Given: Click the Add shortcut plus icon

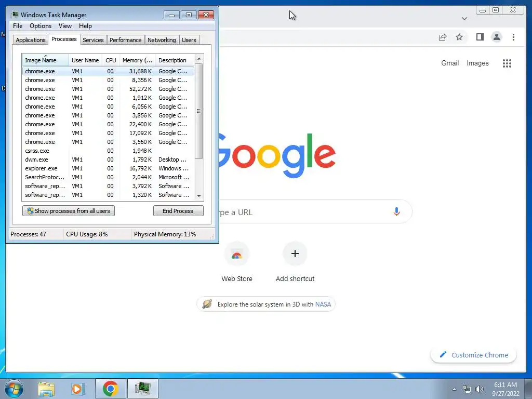Looking at the screenshot, I should point(295,254).
